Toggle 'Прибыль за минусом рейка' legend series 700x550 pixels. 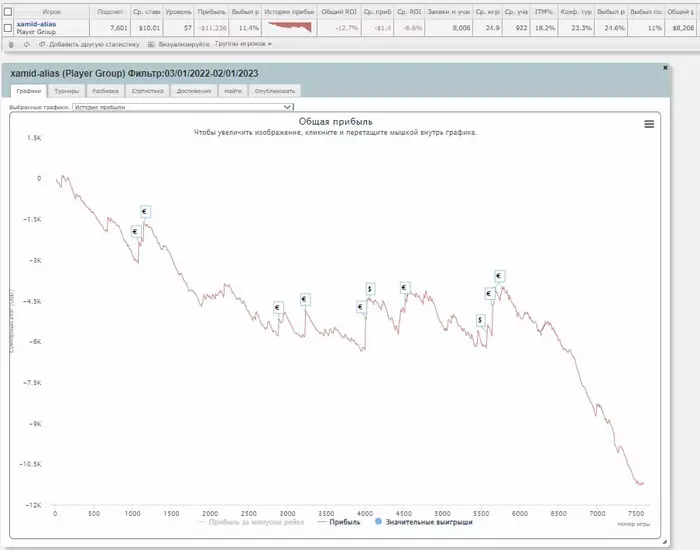[250, 522]
